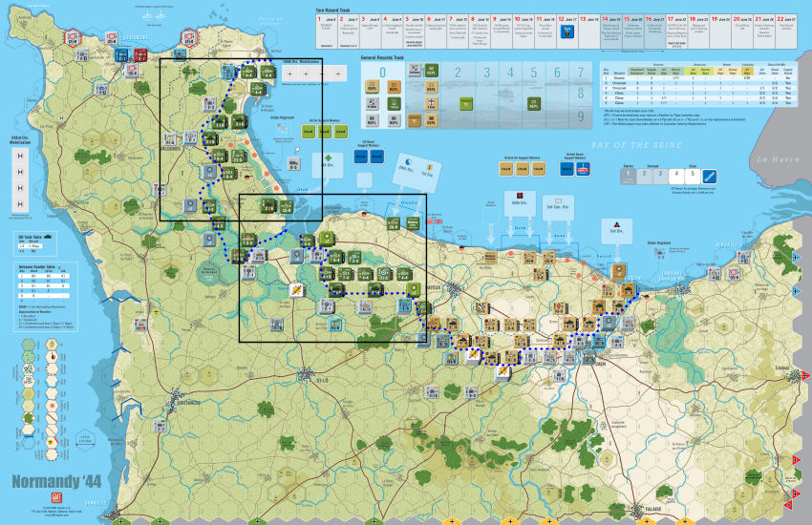Click the yellow starburst marker west of Carentan marsh
812x525 pixels.
[296, 290]
